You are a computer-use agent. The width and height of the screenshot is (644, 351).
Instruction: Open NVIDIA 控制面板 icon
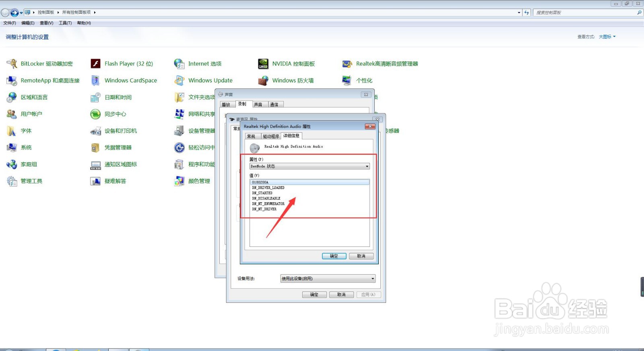(263, 64)
